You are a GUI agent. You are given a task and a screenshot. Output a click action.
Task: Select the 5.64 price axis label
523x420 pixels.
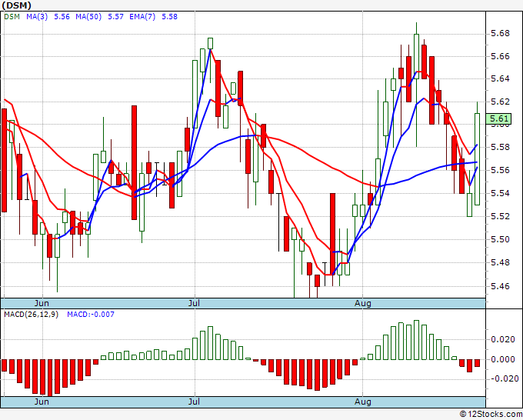tap(501, 78)
